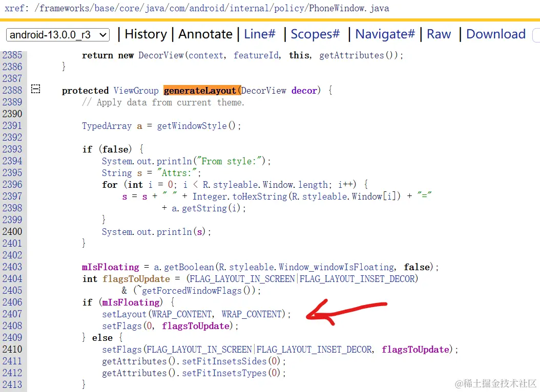Image resolution: width=540 pixels, height=392 pixels.
Task: Click mIsFloating on line 2403
Action: (111, 267)
